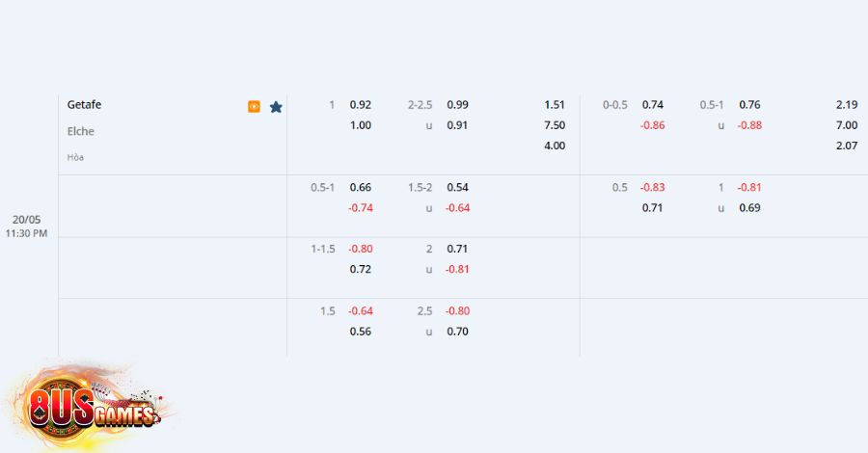The height and width of the screenshot is (453, 868).
Task: Choose 1-1.5 handicap odds -0.80
Action: (361, 249)
